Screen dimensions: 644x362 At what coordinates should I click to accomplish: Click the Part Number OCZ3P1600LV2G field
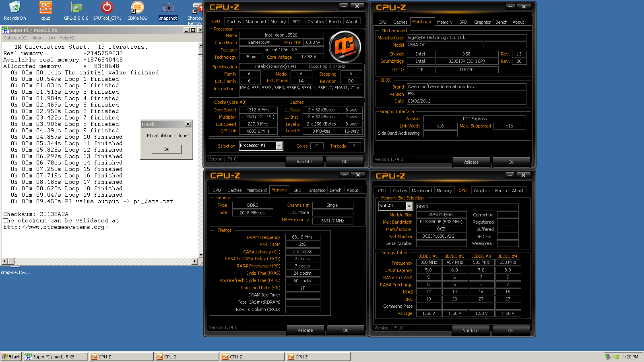click(x=441, y=236)
